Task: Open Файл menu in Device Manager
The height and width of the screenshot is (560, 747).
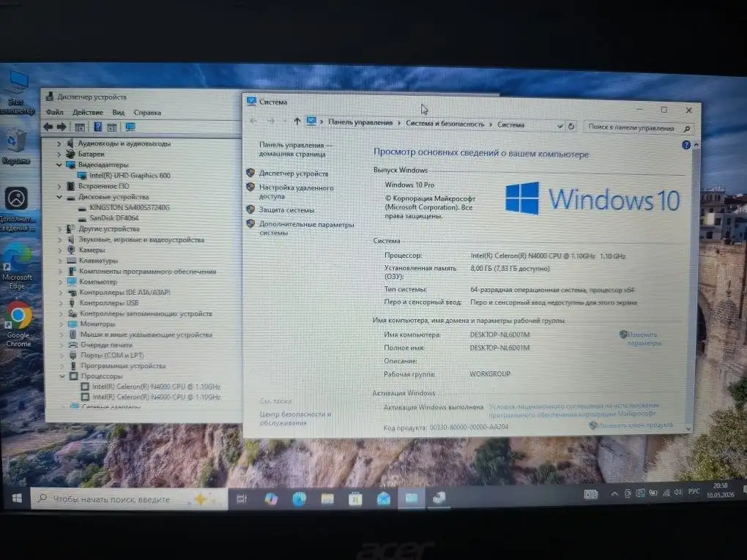Action: (55, 113)
